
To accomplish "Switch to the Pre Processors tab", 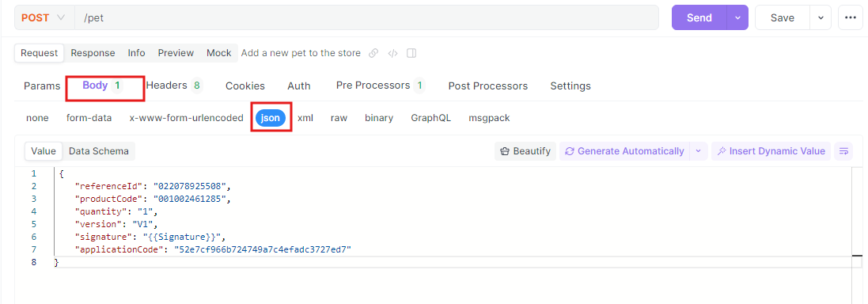I will (380, 85).
